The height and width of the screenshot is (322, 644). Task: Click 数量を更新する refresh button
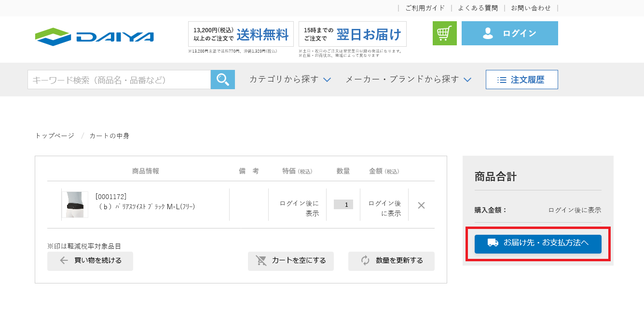click(x=391, y=261)
